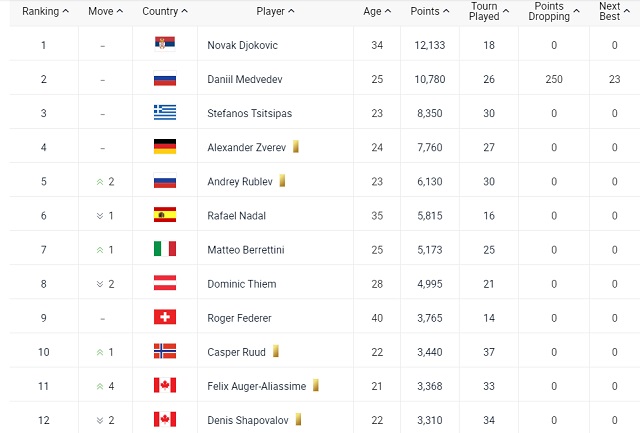Sort by Tourn Played column header

[x=489, y=12]
